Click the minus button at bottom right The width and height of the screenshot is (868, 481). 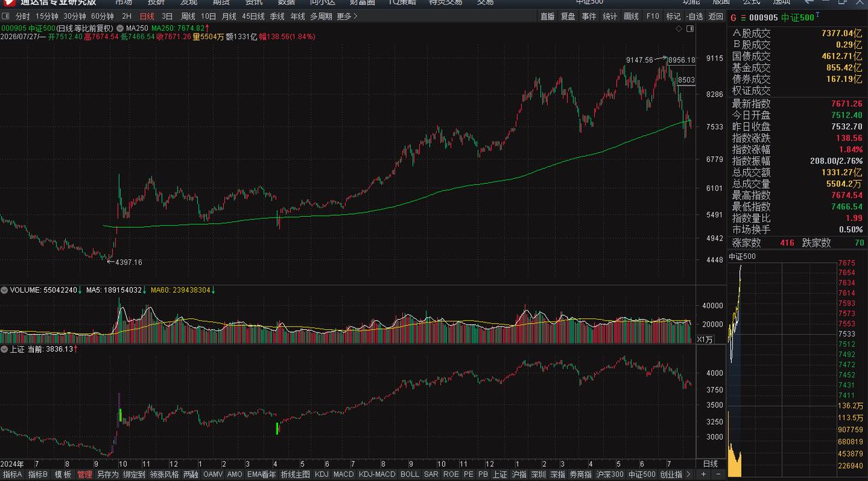(717, 475)
